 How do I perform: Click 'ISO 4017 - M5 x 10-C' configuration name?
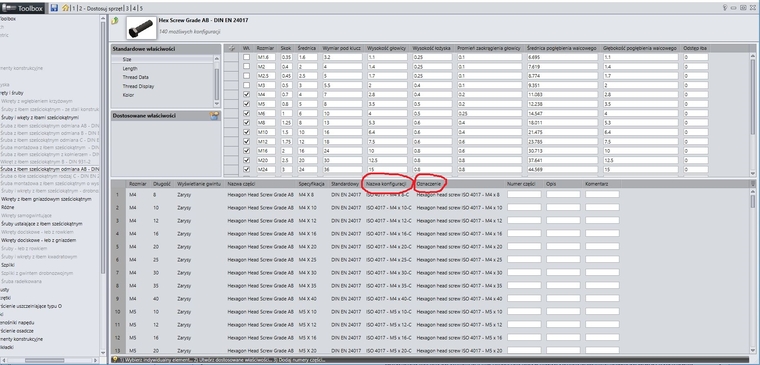(x=389, y=312)
